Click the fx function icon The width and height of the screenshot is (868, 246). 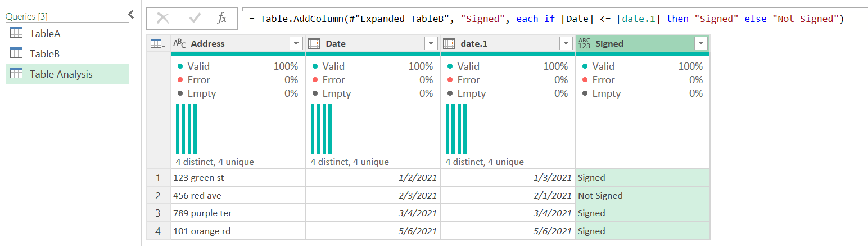[x=223, y=19]
